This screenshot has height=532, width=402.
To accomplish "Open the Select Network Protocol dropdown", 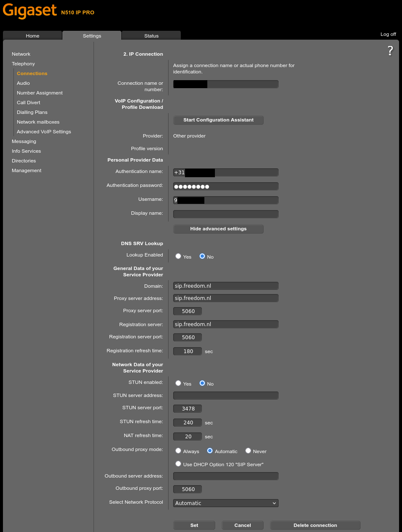I will coord(225,503).
